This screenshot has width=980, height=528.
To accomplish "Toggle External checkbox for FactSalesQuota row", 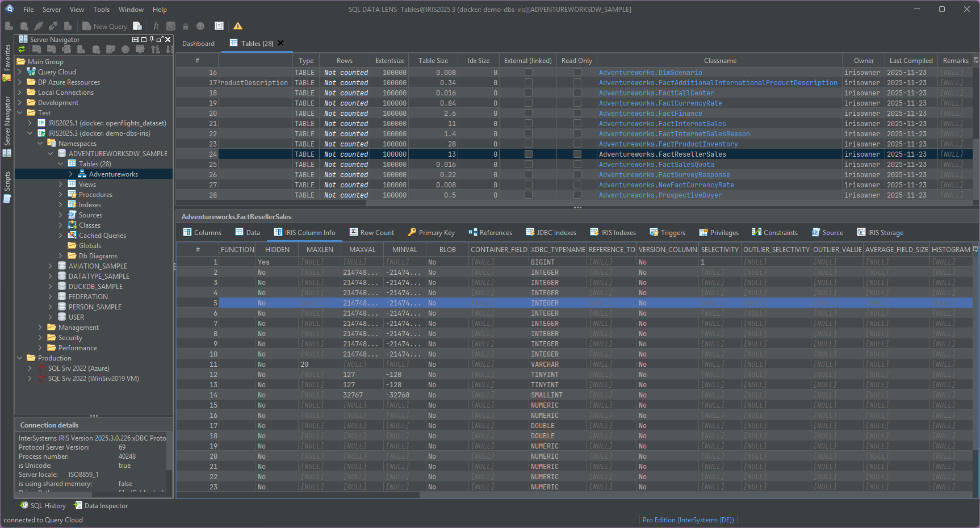I will [529, 164].
